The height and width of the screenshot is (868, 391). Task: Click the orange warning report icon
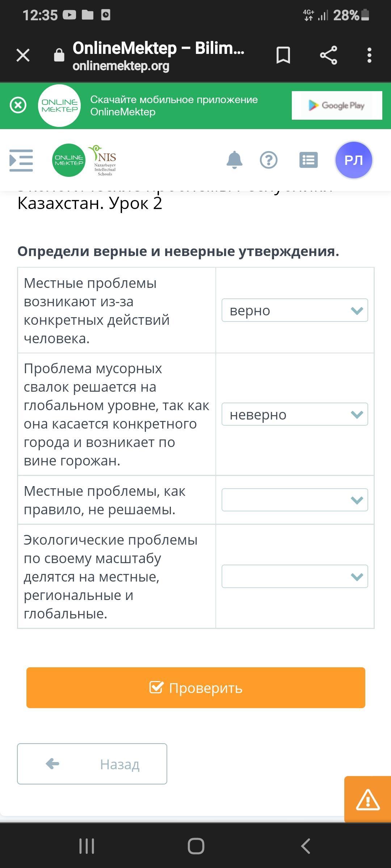pos(367,799)
